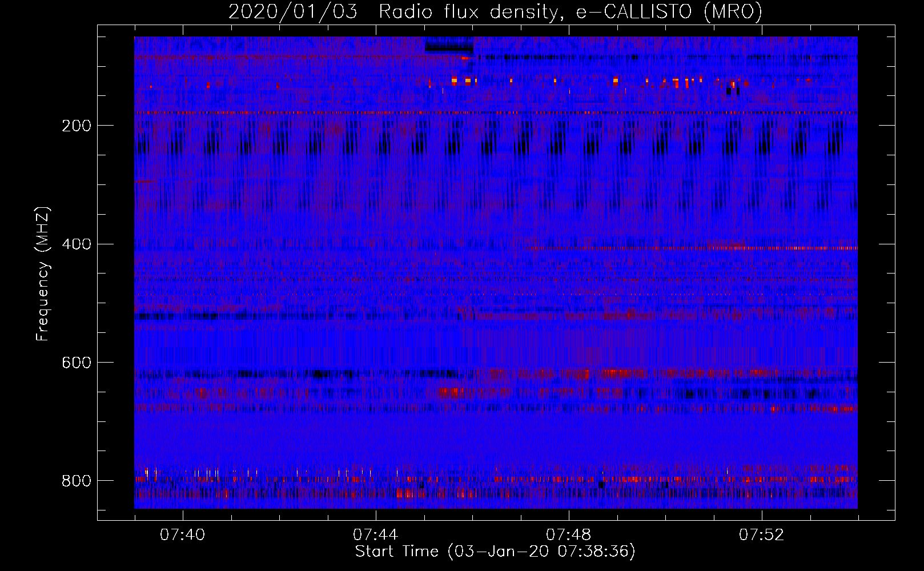Image resolution: width=924 pixels, height=571 pixels.
Task: Click the 400 frequency tick label
Action: 77,244
